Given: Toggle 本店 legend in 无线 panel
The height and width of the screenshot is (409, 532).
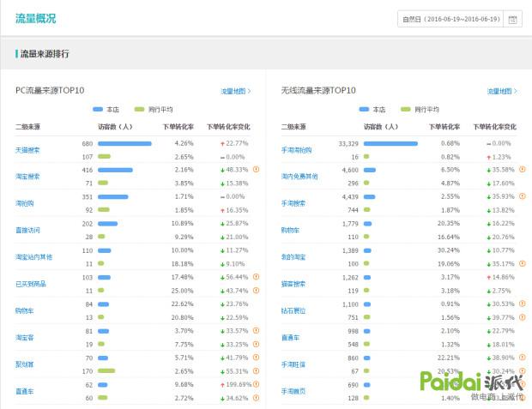Looking at the screenshot, I should point(372,110).
